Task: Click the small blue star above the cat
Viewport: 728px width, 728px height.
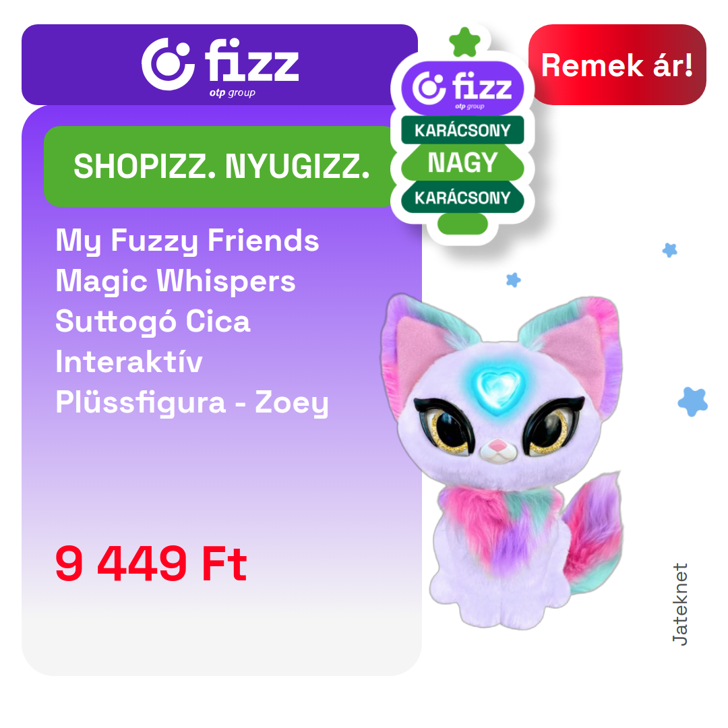Action: (513, 280)
